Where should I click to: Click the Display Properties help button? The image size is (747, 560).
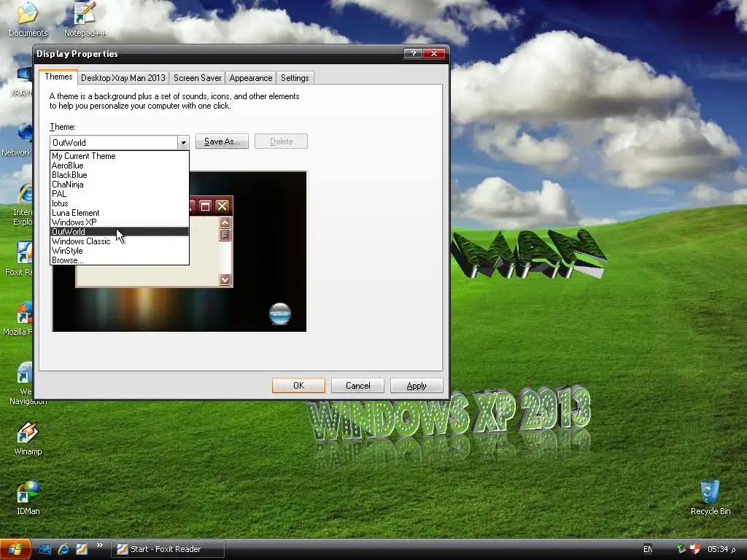click(x=413, y=53)
